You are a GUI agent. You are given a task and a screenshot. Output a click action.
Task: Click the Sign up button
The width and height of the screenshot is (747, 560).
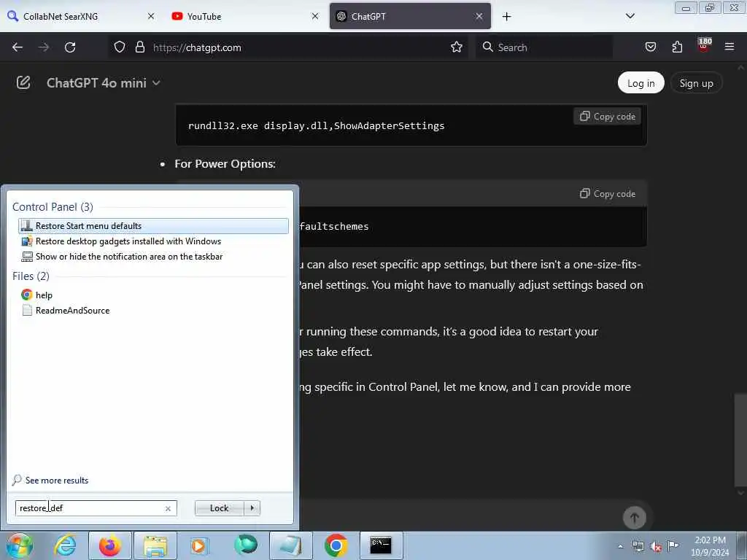click(696, 83)
